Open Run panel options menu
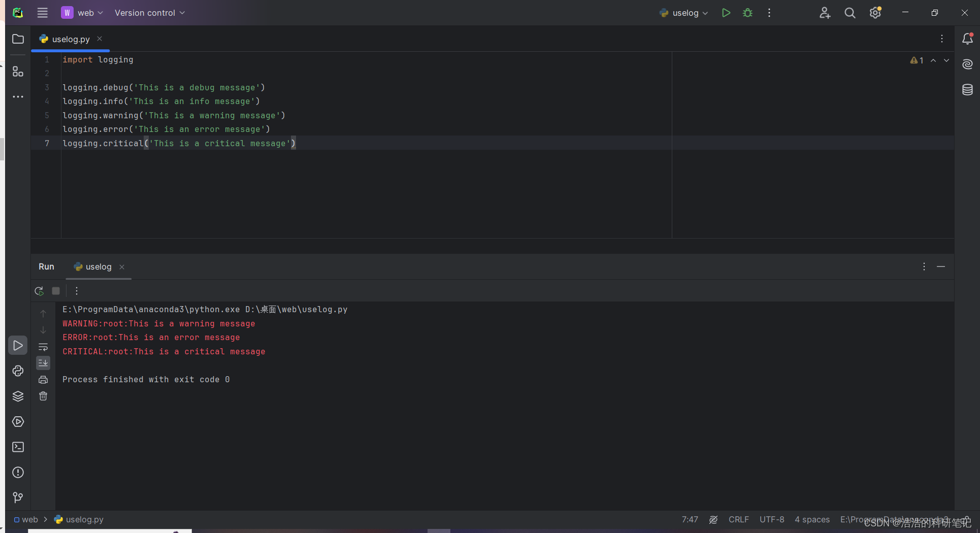Image resolution: width=980 pixels, height=533 pixels. tap(924, 266)
